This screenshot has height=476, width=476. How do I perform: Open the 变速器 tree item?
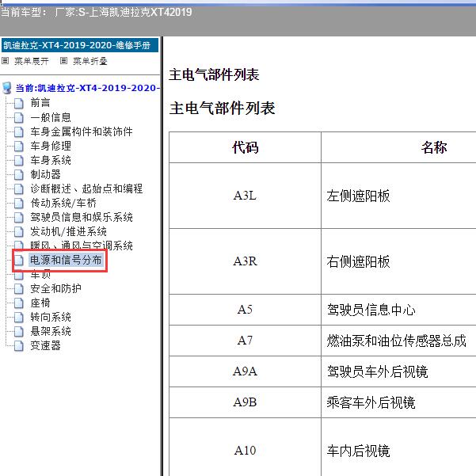(45, 345)
